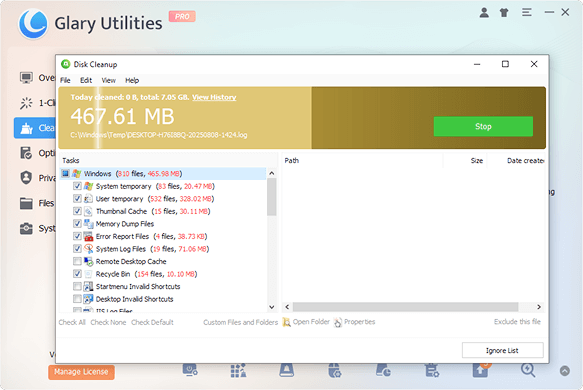This screenshot has height=390, width=583.
Task: Click file list scroll left arrow
Action: coord(287,307)
